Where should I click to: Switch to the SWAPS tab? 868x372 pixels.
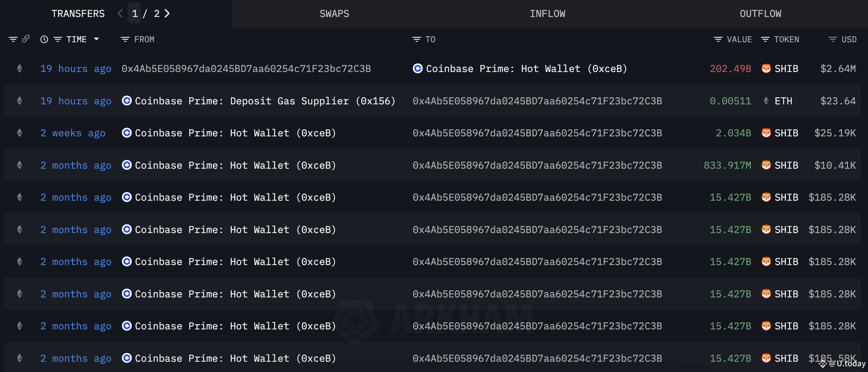pos(334,13)
